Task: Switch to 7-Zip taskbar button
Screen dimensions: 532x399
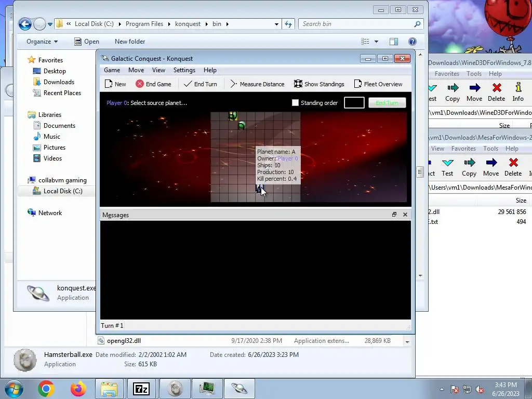Action: point(141,389)
